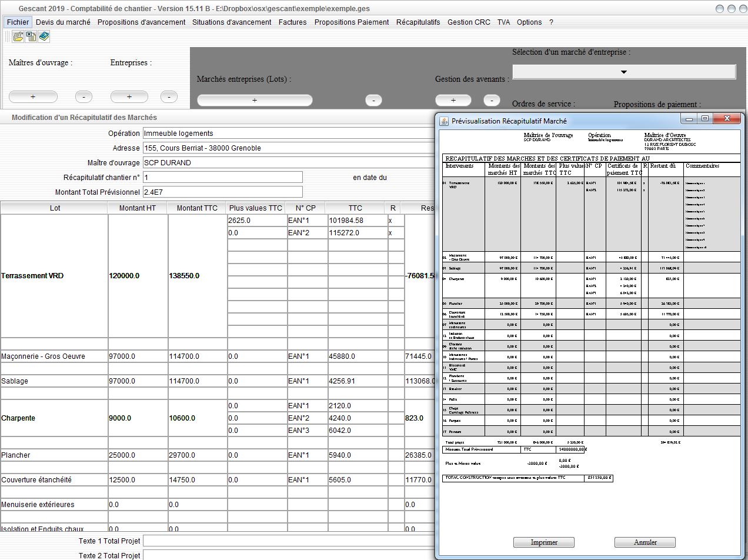The image size is (748, 560).
Task: Click the Java icon in the Prévisualisation title bar
Action: click(x=445, y=121)
